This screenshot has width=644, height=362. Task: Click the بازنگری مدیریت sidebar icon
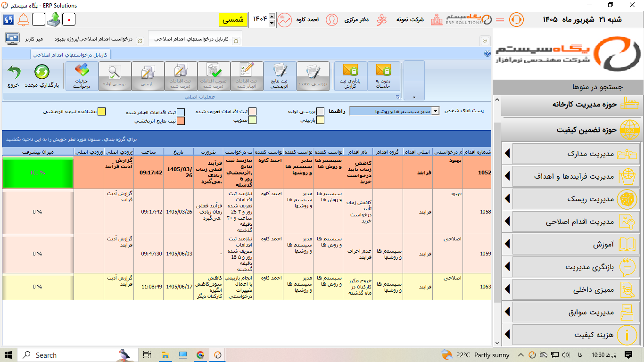pos(627,267)
